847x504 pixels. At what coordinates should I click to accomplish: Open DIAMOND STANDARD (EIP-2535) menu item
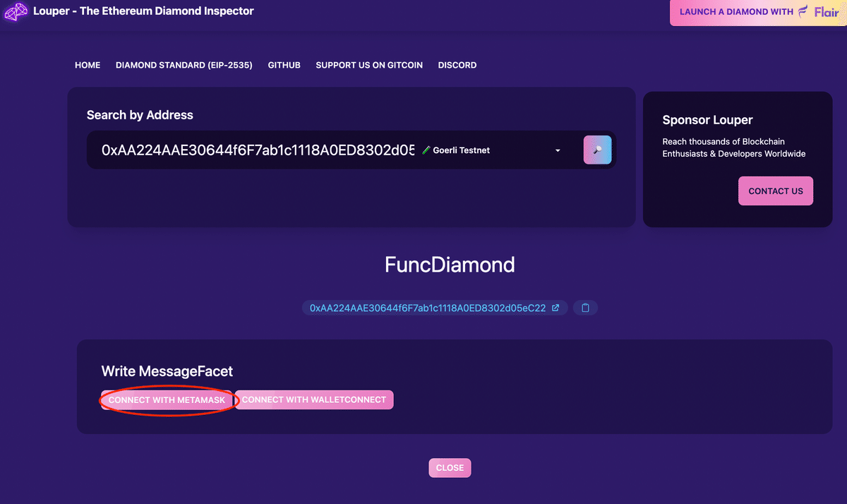(184, 65)
